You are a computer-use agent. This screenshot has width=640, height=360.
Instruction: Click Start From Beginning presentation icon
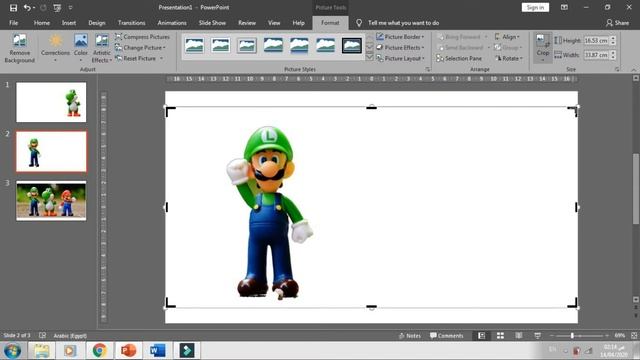tap(57, 8)
